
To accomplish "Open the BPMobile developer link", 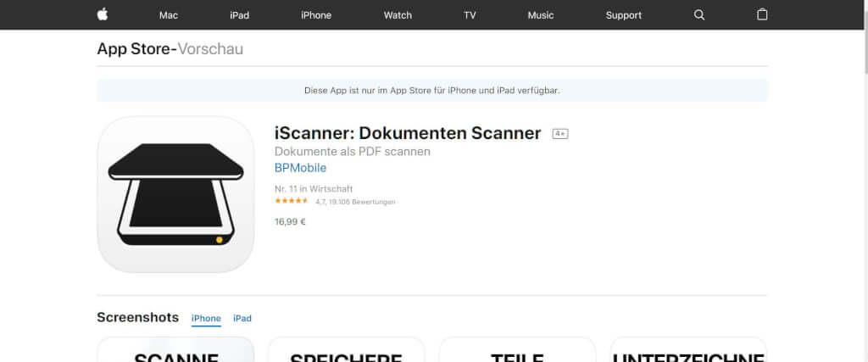I will coord(300,168).
